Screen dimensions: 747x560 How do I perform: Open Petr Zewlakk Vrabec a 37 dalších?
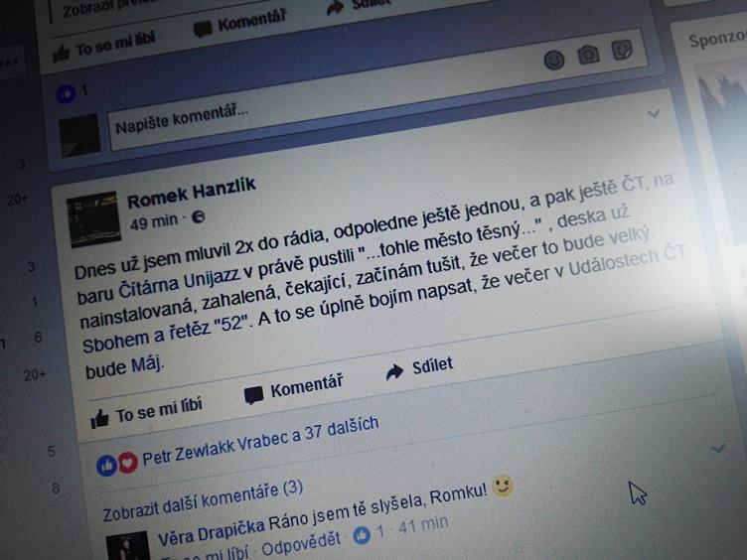(260, 442)
